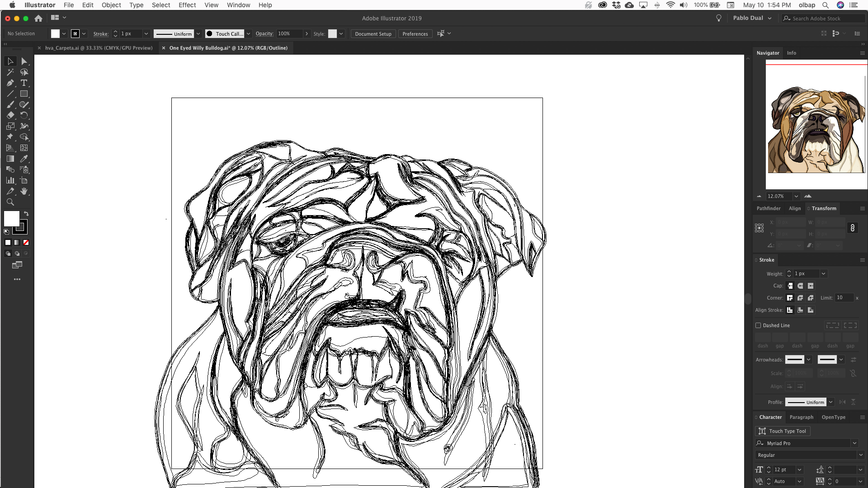Screen dimensions: 868x488
Task: Enable the Dashed Line checkbox
Action: click(758, 325)
